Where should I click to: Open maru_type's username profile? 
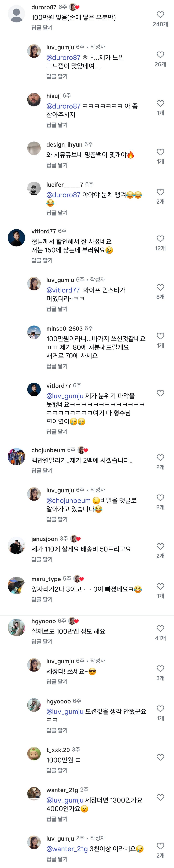click(x=46, y=579)
